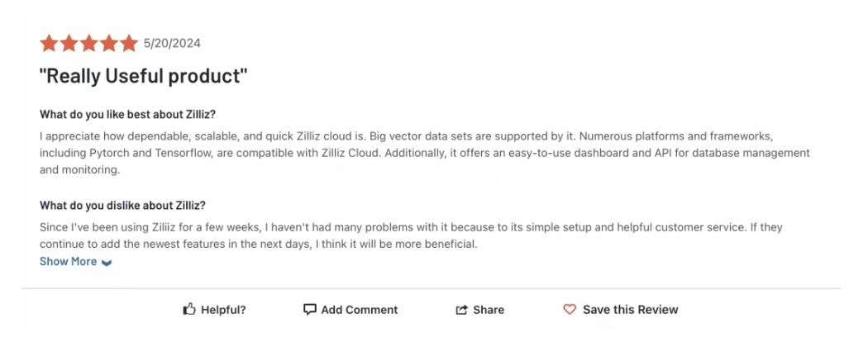This screenshot has height=347, width=868.
Task: Mark review as Helpful
Action: click(214, 309)
